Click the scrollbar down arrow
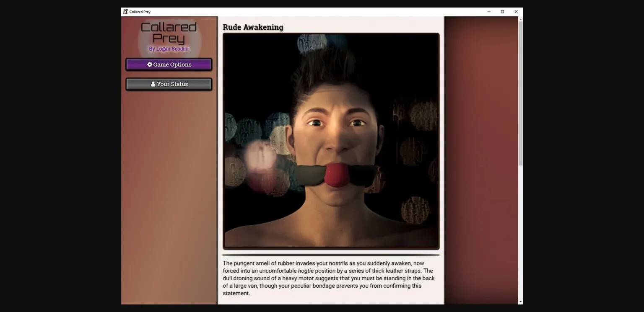The image size is (644, 312). click(x=521, y=302)
